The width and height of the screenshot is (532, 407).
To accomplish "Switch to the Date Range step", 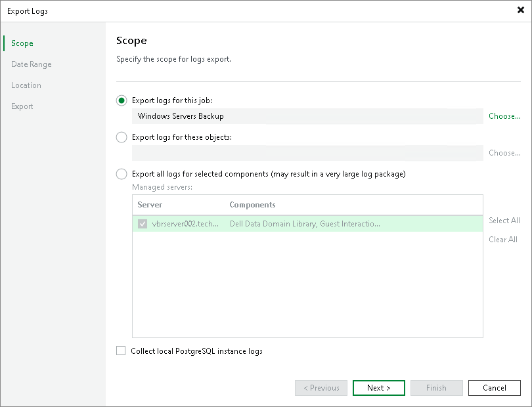I will (31, 64).
